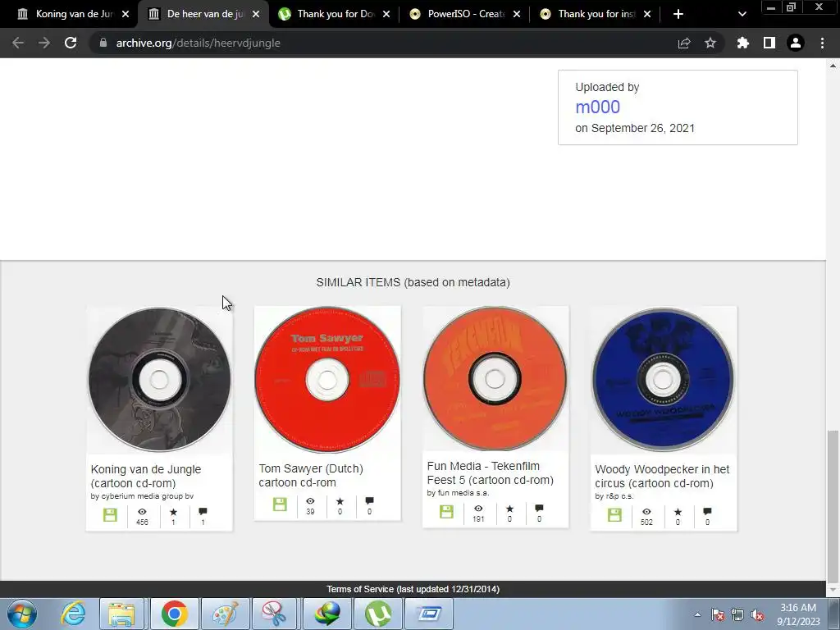Launch Internet Explorer from taskbar

pyautogui.click(x=73, y=614)
